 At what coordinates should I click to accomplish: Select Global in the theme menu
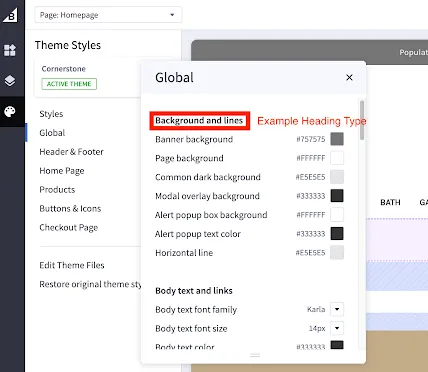52,133
